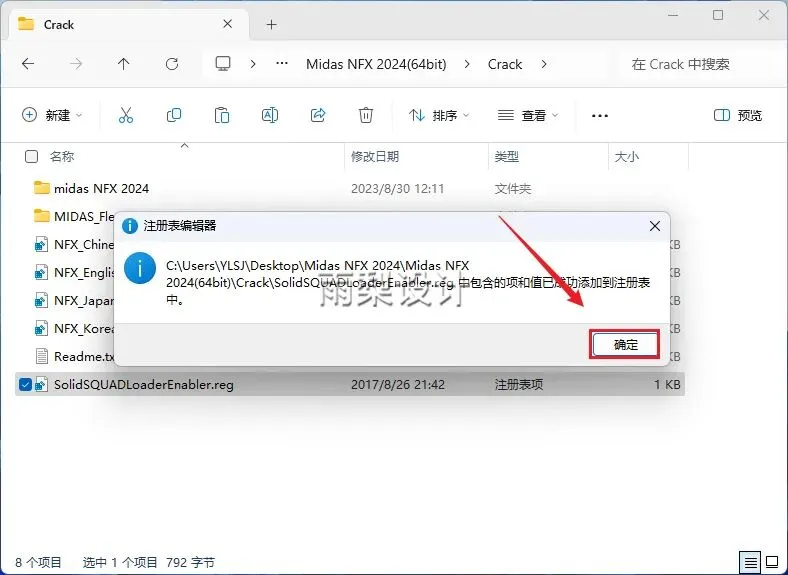This screenshot has height=575, width=788.
Task: Sort by 修改日期 column header
Action: 375,156
